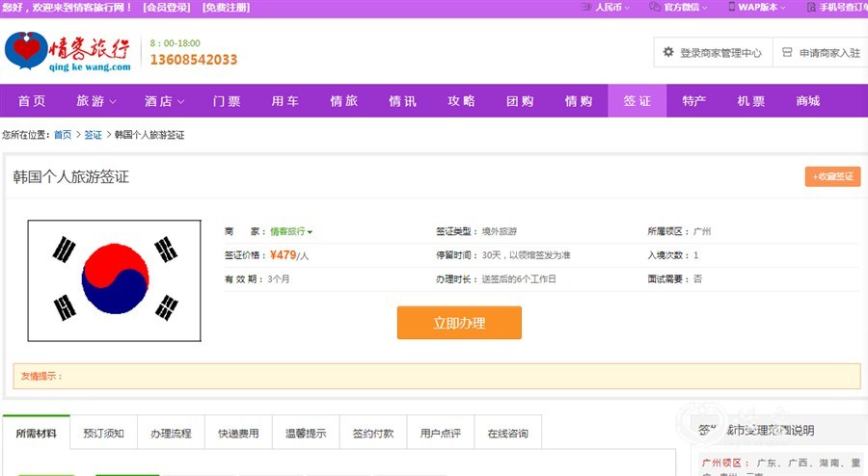Viewport: 868px width, 476px height.
Task: Click 申请商家入驻 button
Action: pos(821,53)
